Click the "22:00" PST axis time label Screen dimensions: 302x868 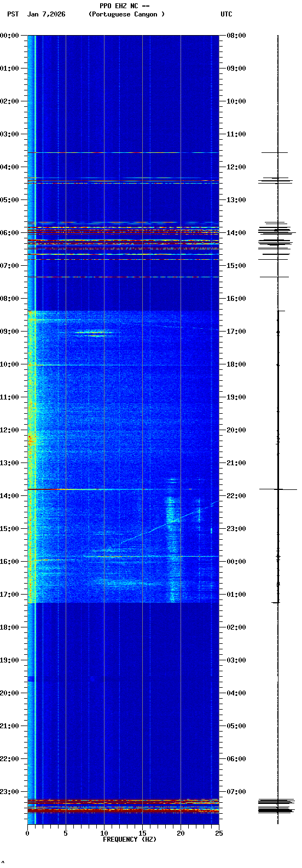pyautogui.click(x=10, y=759)
